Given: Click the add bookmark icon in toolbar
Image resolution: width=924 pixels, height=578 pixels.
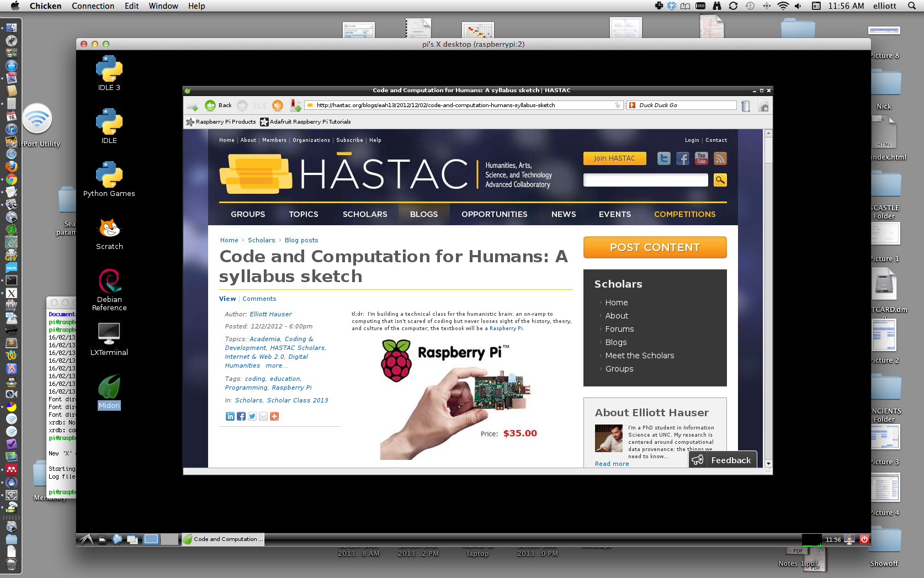Looking at the screenshot, I should 296,105.
